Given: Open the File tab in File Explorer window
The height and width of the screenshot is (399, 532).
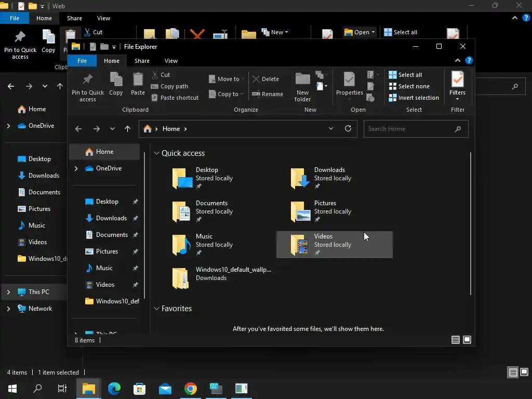Looking at the screenshot, I should pos(82,61).
